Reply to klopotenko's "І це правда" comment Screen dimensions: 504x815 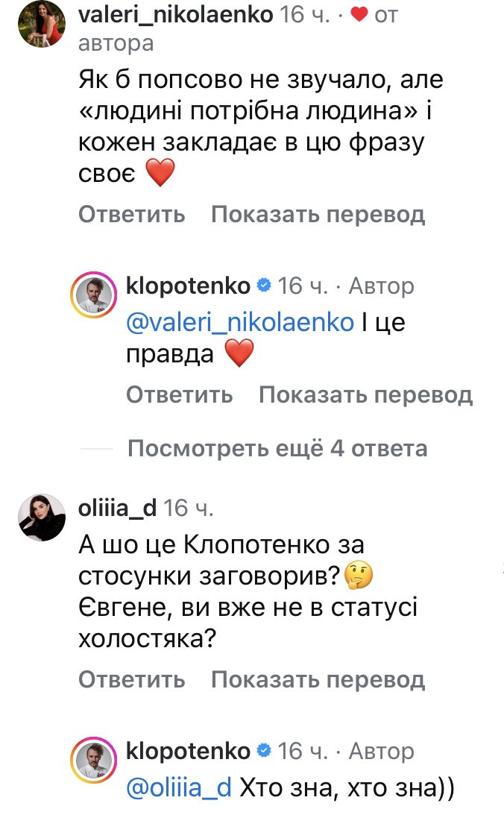179,394
